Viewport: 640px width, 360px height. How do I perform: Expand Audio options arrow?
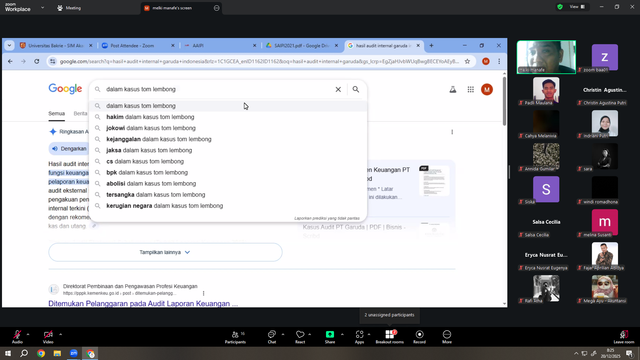[28, 334]
